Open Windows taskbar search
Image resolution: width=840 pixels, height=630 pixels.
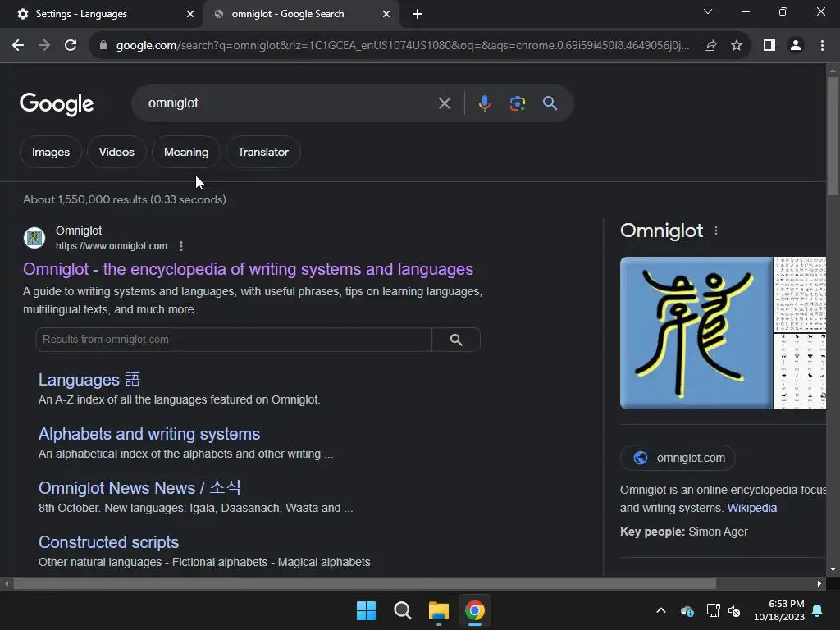coord(402,610)
